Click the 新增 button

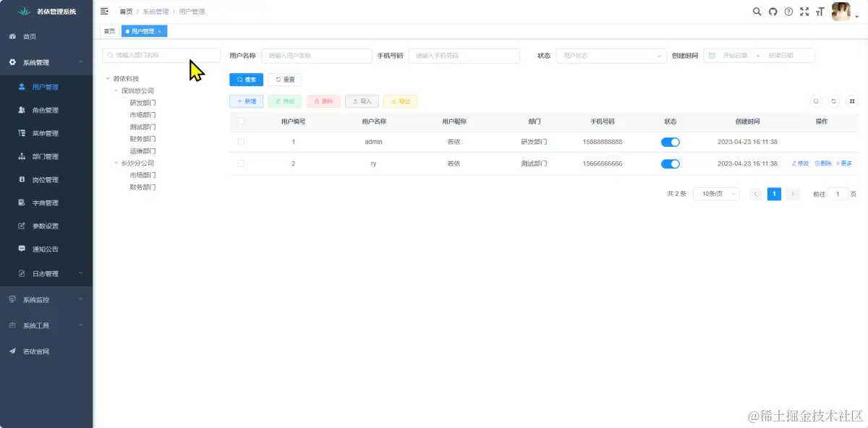pyautogui.click(x=246, y=101)
